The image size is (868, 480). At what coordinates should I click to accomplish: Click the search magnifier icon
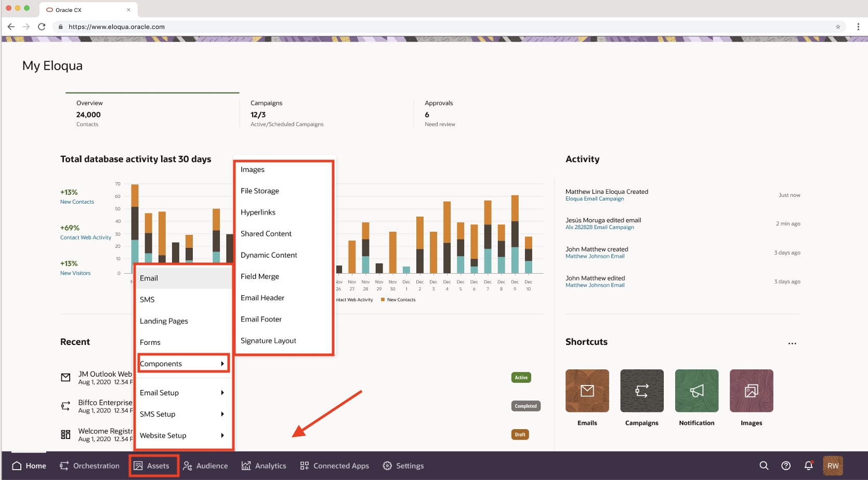coord(764,465)
